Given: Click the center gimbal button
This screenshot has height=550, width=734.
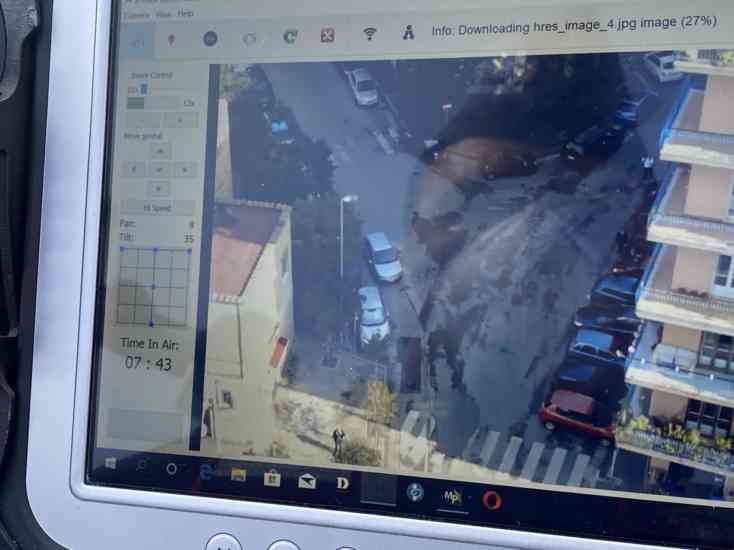Looking at the screenshot, I should (x=159, y=169).
